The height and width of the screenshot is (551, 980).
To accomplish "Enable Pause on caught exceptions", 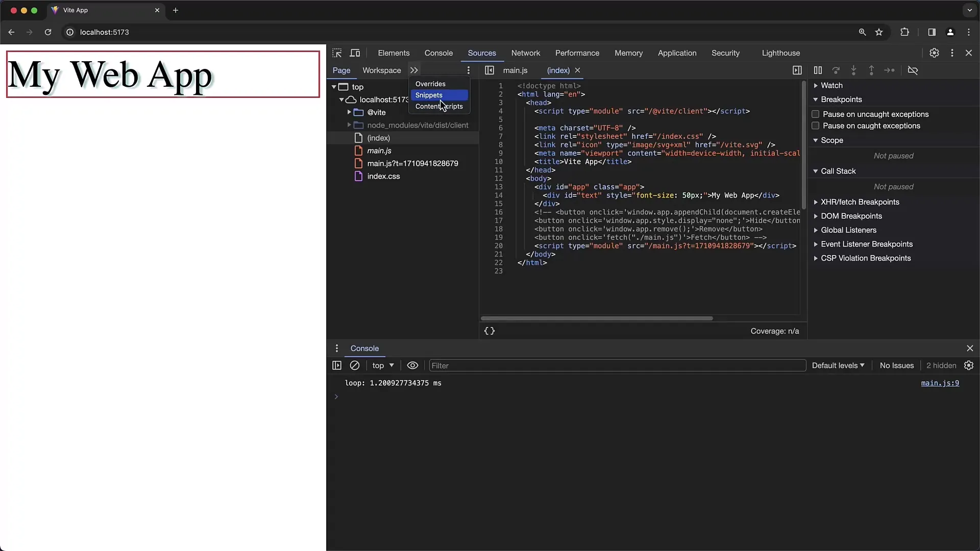I will click(815, 126).
